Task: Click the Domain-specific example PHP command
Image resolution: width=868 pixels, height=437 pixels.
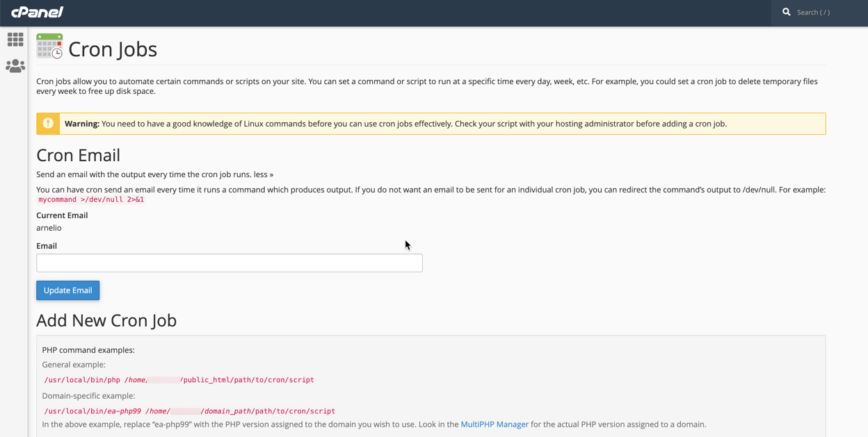Action: [189, 411]
